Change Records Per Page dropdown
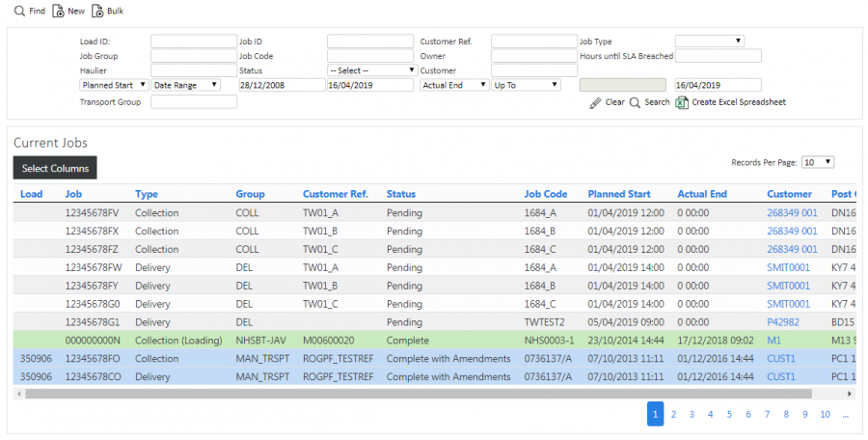The height and width of the screenshot is (440, 868). click(818, 162)
